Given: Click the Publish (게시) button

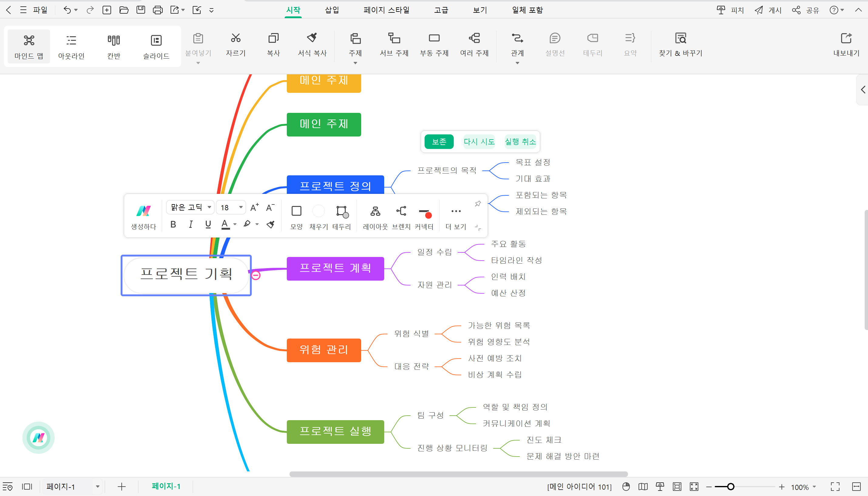Looking at the screenshot, I should (x=768, y=10).
